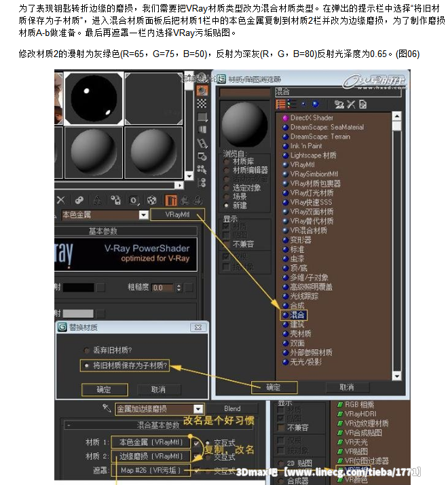Screen dimensions: 448x485
Task: Click the VRayMtl material type button
Action: tap(177, 215)
